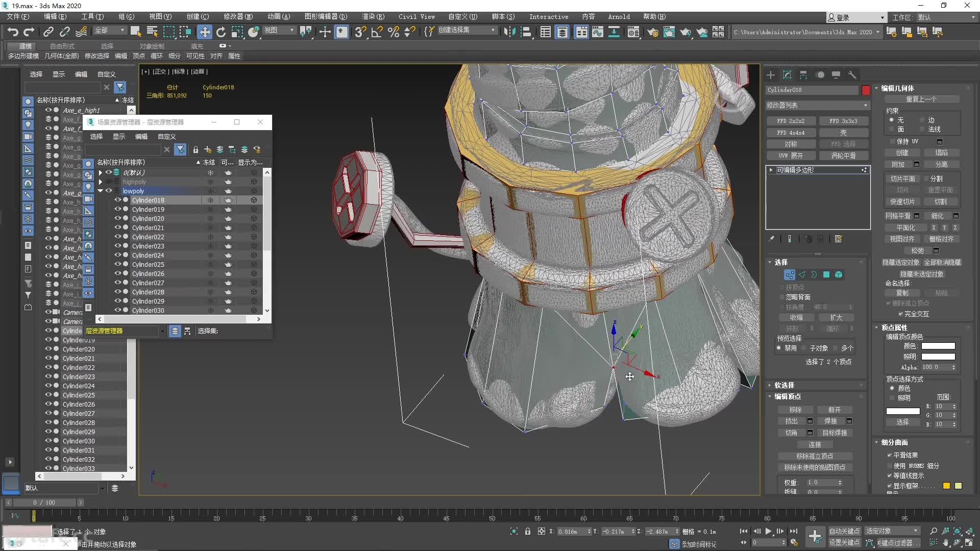Activate the Select and Link chain icon

tap(48, 32)
